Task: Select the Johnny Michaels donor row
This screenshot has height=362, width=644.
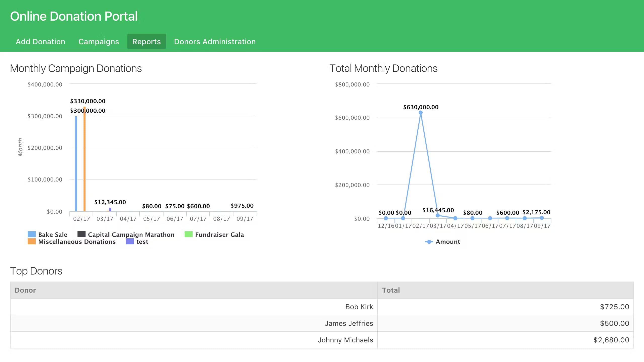Action: [345, 340]
